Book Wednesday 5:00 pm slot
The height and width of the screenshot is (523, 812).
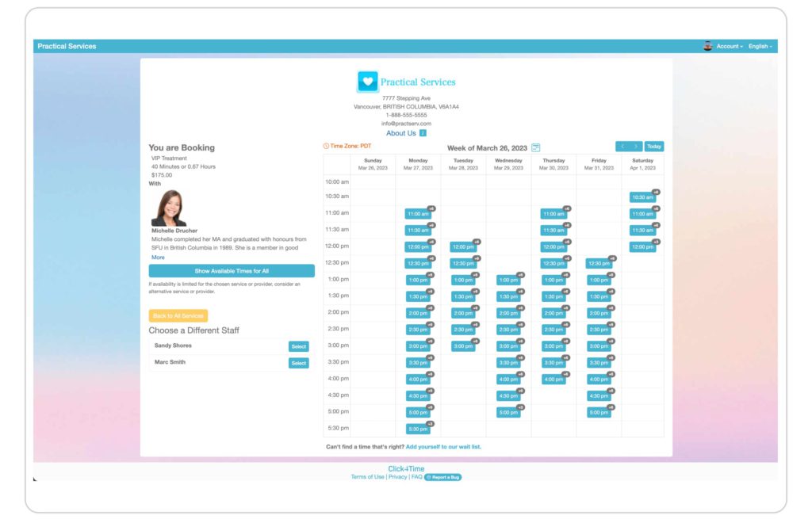[508, 412]
